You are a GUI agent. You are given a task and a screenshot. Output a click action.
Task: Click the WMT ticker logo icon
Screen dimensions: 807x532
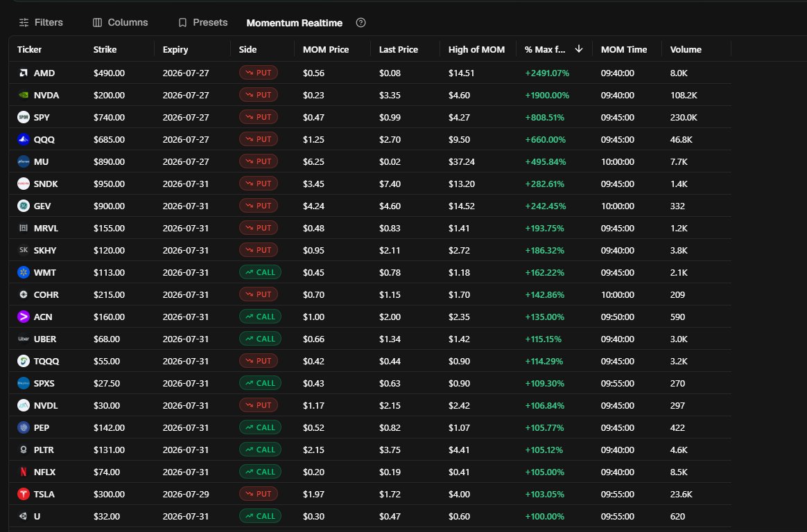pos(23,272)
